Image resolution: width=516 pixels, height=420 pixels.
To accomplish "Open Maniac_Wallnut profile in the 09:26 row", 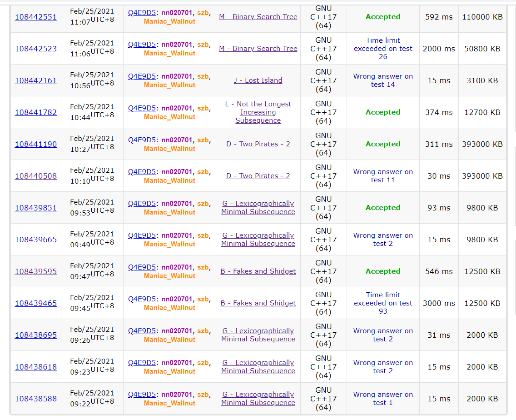I will (x=169, y=340).
